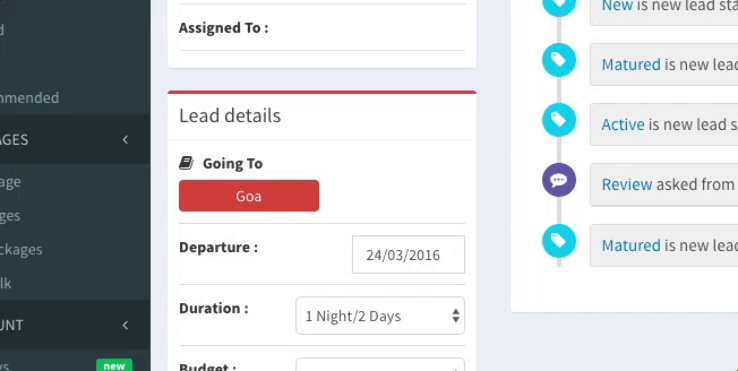
Task: Click the Goa destination button
Action: click(x=249, y=195)
